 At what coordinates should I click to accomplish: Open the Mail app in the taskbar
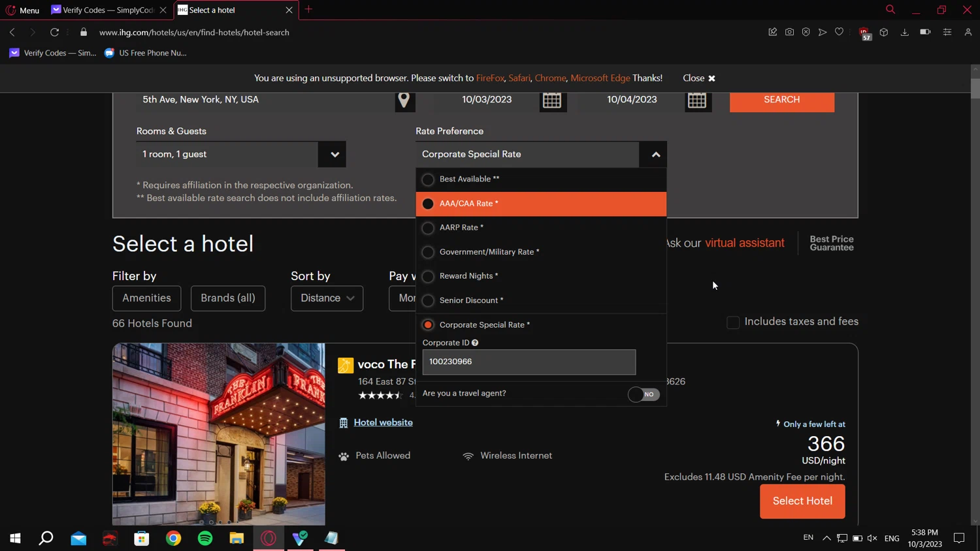pyautogui.click(x=78, y=539)
